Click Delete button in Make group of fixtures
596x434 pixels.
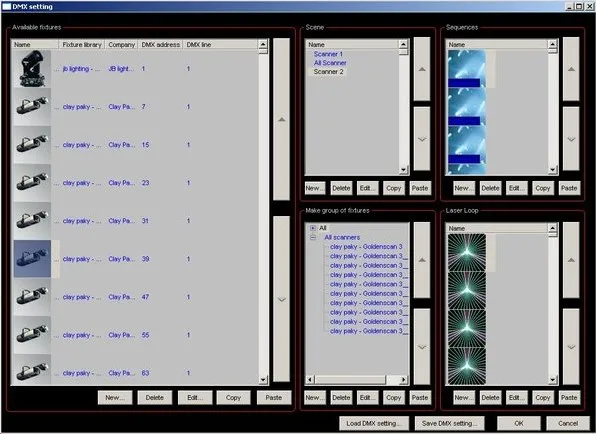[x=341, y=398]
